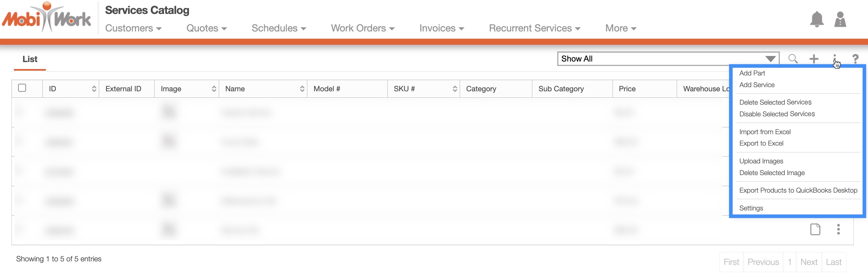868x280 pixels.
Task: Click the search magnifier icon
Action: tap(793, 59)
